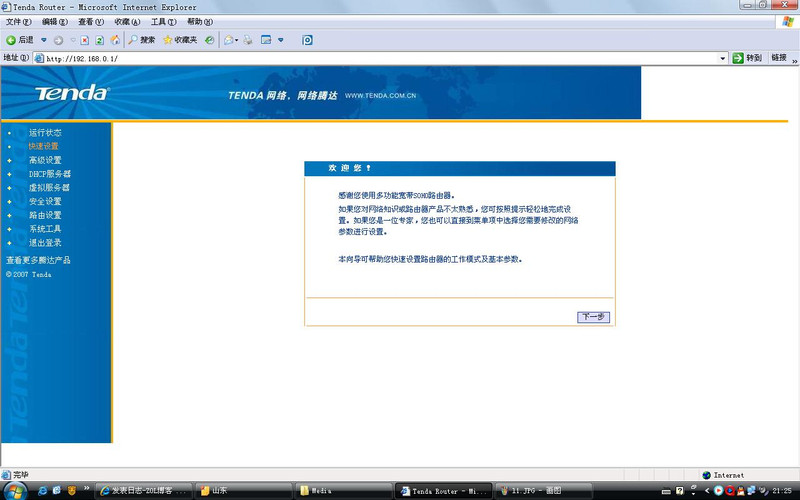The image size is (800, 500).
Task: Open the Back history dropdown arrow
Action: (43, 40)
